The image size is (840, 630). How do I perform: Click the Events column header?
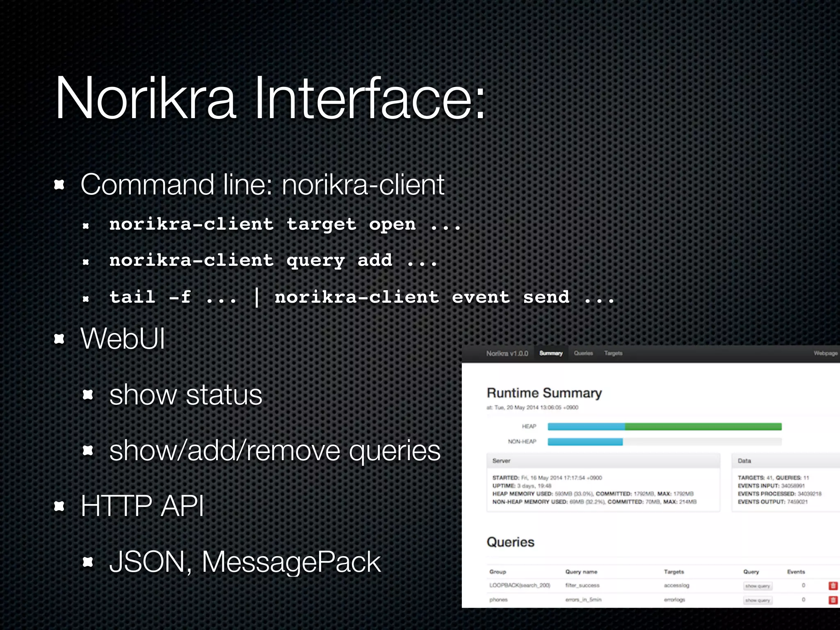coord(796,572)
